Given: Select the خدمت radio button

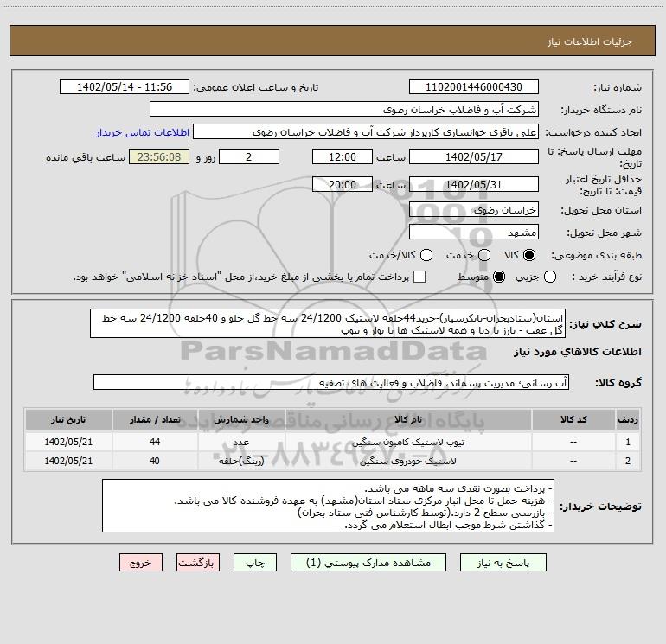Looking at the screenshot, I should click(484, 255).
